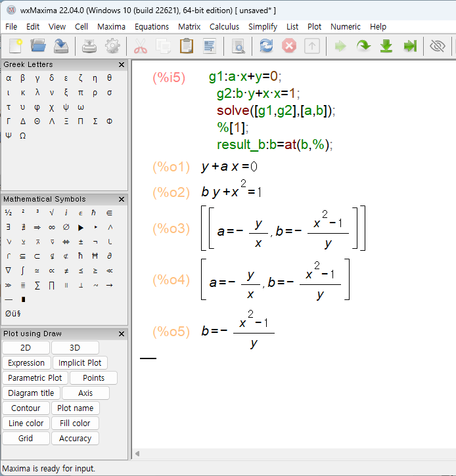Click the grey up-arrow toolbar icon
The height and width of the screenshot is (476, 456).
(x=312, y=46)
